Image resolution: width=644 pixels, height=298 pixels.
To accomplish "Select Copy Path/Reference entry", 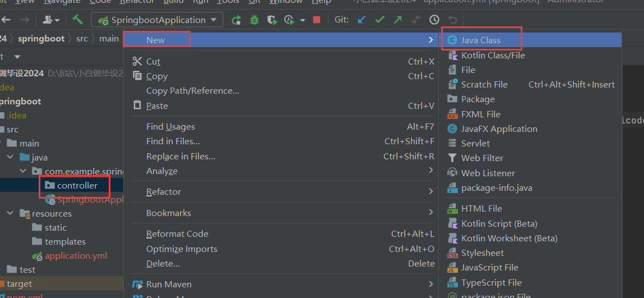I will click(x=281, y=91).
